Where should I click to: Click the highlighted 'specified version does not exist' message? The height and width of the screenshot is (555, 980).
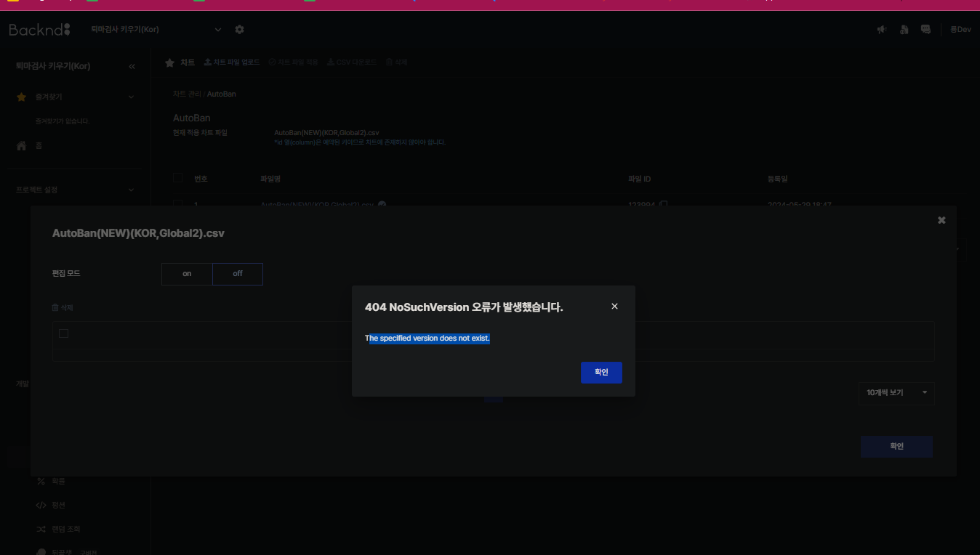tap(429, 339)
